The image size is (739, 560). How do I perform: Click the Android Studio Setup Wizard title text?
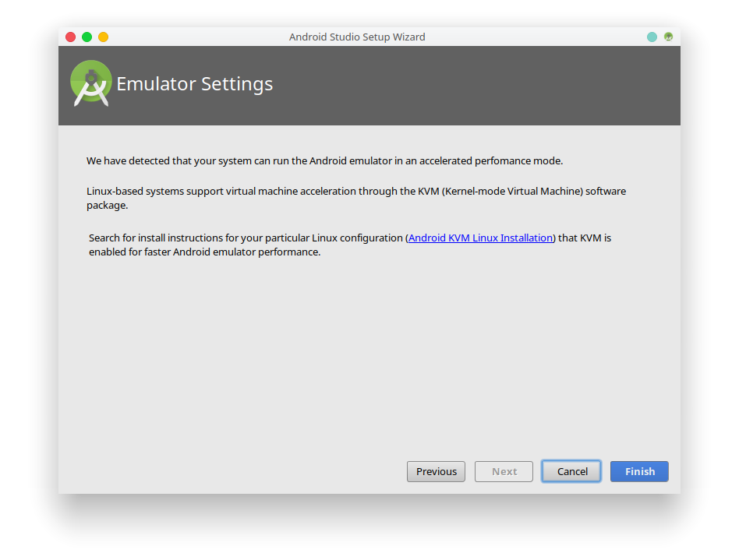[x=357, y=37]
